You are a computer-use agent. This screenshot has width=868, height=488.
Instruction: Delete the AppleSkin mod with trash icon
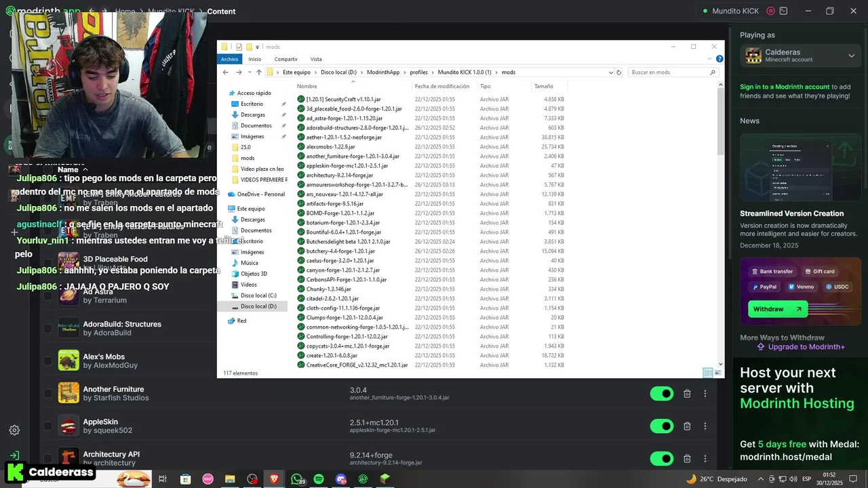coord(687,426)
